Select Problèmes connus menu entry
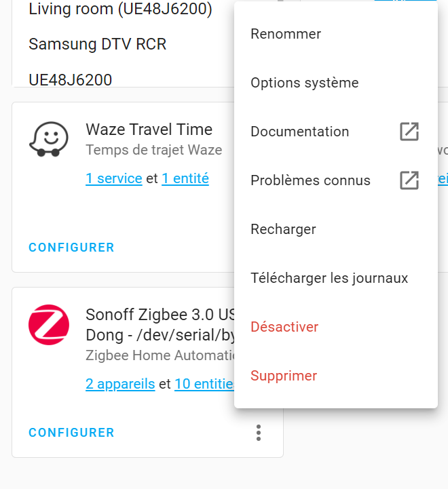This screenshot has height=489, width=448. 311,180
